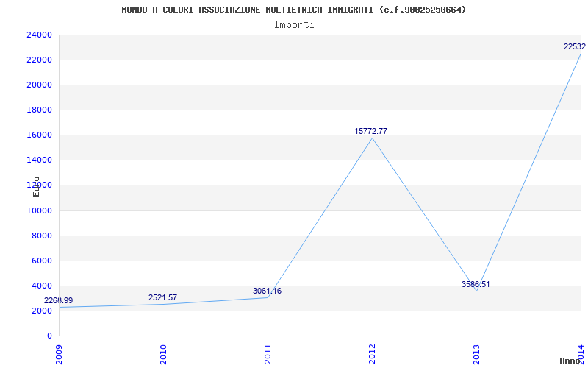Click the x-axis year 2009

pos(59,354)
